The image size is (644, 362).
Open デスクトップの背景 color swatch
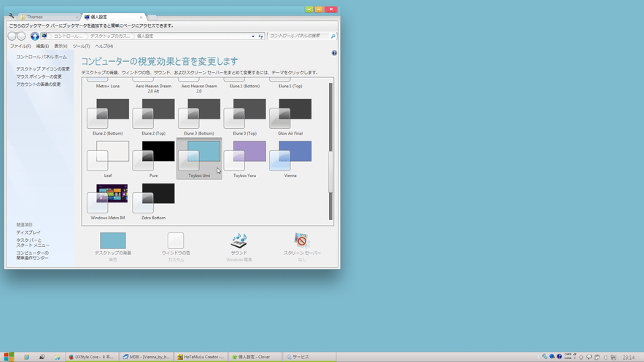113,240
